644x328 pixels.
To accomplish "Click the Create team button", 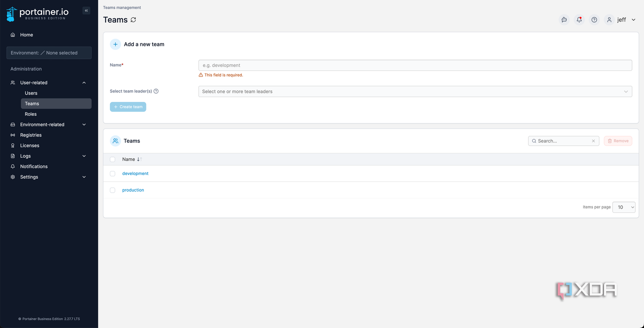I will [128, 107].
